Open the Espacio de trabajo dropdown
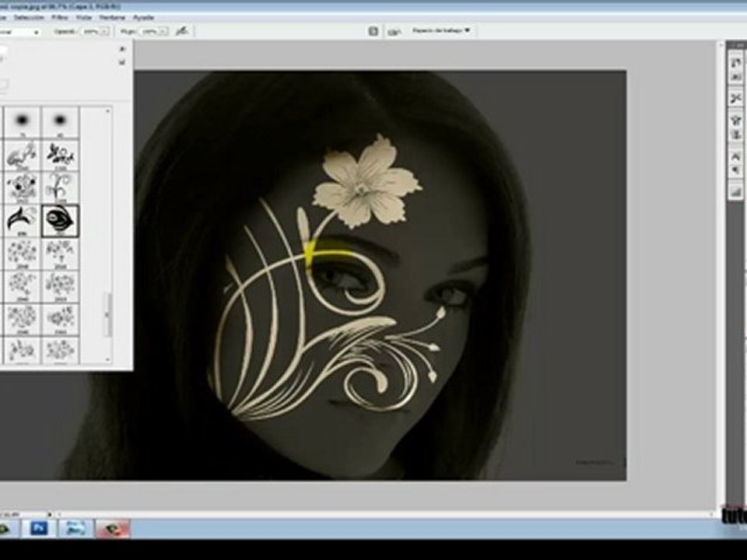The width and height of the screenshot is (747, 560). pyautogui.click(x=440, y=30)
